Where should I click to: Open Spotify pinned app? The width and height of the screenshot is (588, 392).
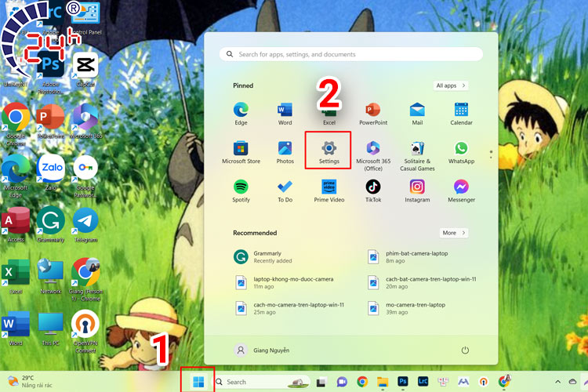241,191
